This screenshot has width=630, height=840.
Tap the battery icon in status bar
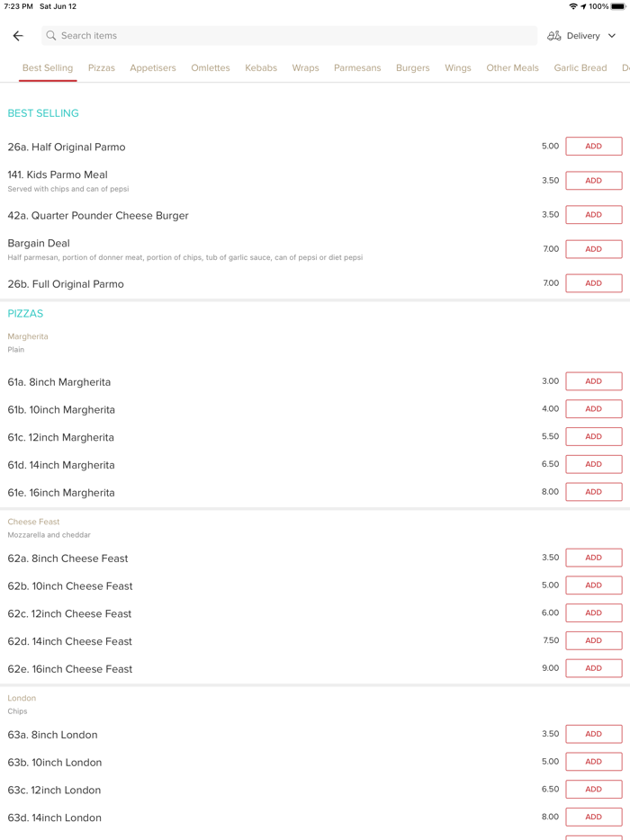[618, 6]
